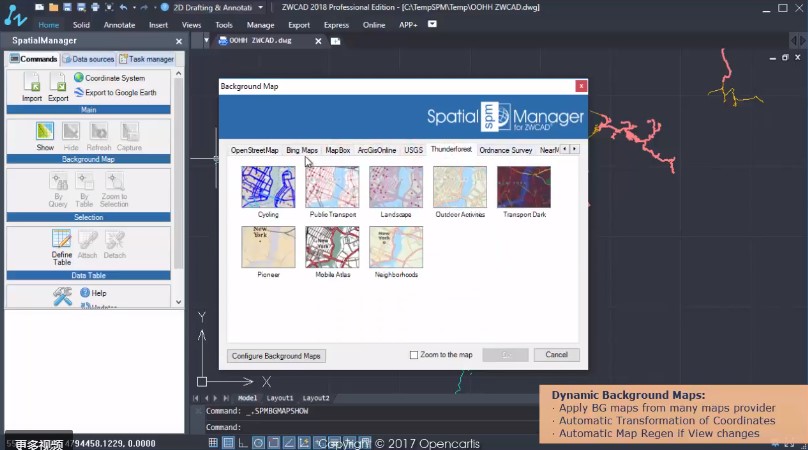The width and height of the screenshot is (808, 450).
Task: Click the Import icon in SpatialManager
Action: tap(32, 84)
